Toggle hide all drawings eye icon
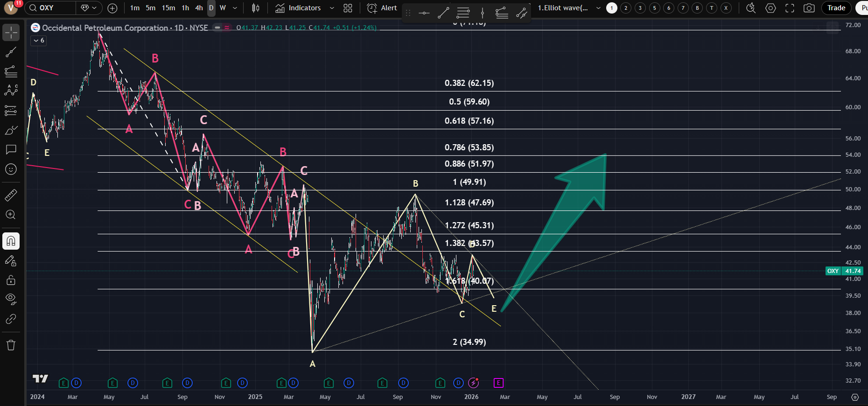Image resolution: width=868 pixels, height=406 pixels. (11, 299)
